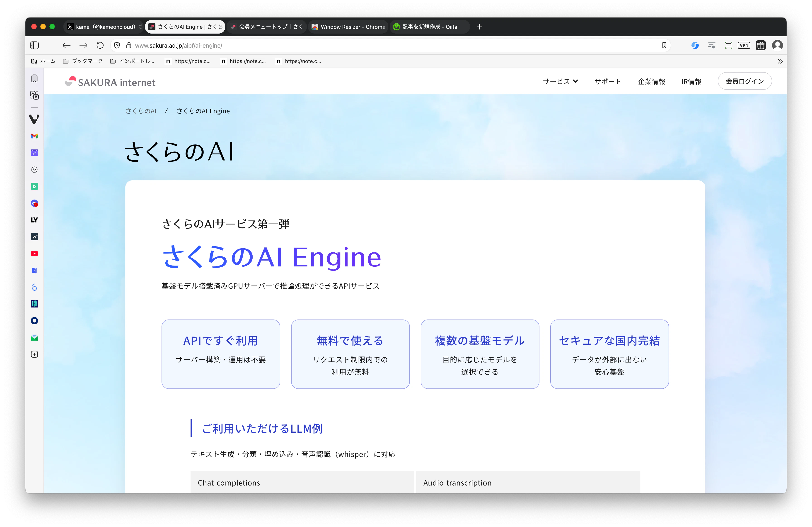Image resolution: width=812 pixels, height=527 pixels.
Task: Open the 企業情報 navigation link
Action: point(652,81)
